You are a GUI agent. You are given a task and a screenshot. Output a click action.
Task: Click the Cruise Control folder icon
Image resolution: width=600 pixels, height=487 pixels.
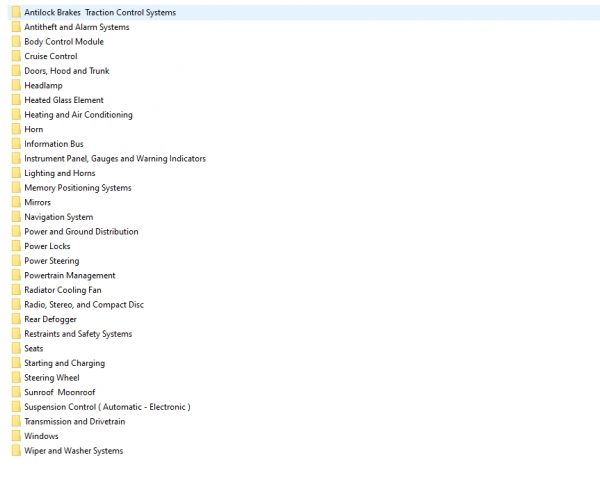point(16,56)
